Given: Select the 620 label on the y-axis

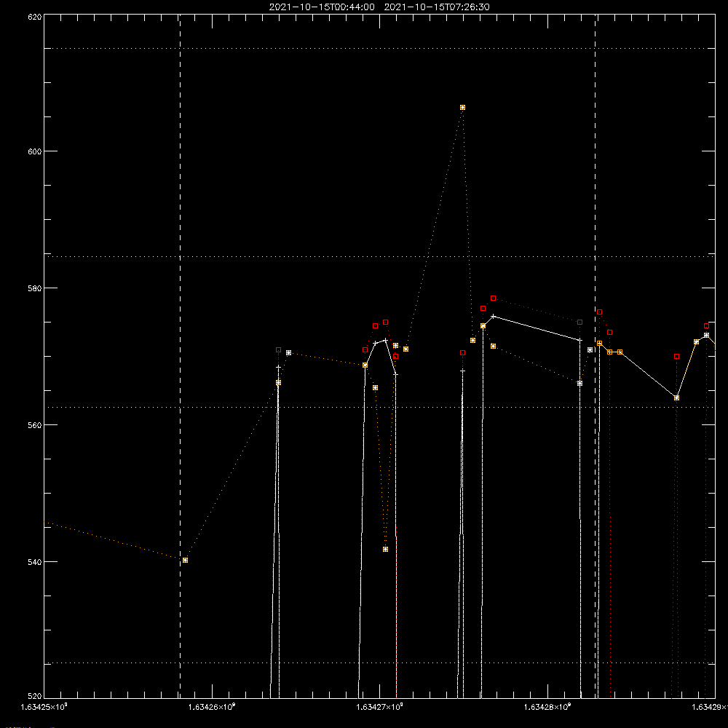Looking at the screenshot, I should click(x=35, y=17).
